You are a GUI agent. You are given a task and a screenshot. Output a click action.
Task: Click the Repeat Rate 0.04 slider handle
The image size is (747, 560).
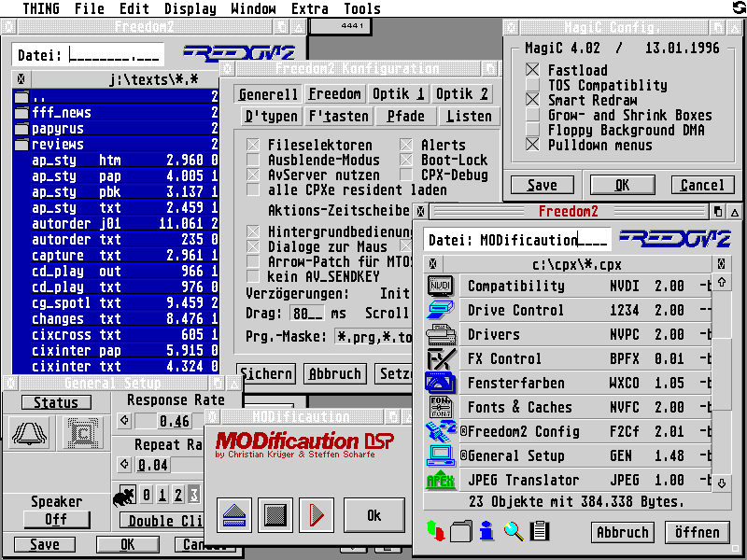(152, 464)
